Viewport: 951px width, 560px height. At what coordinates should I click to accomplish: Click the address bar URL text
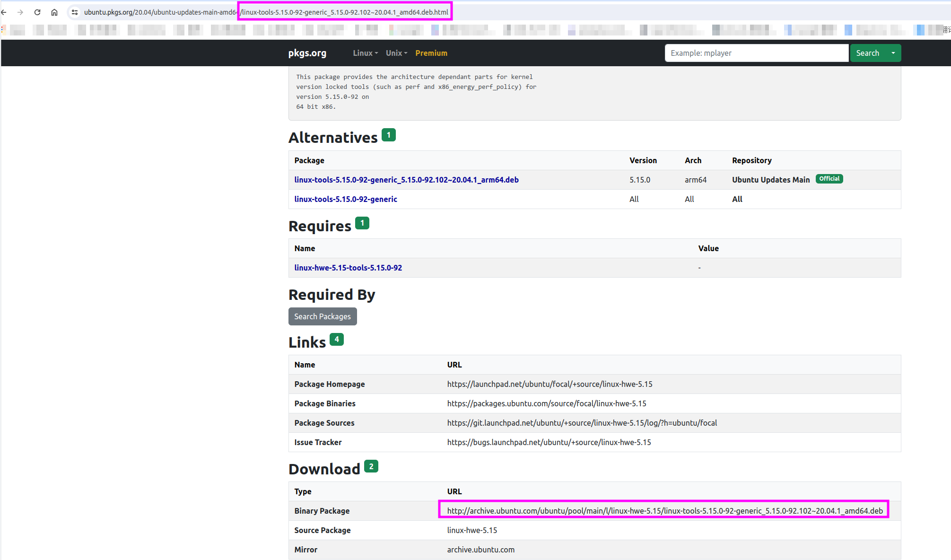[x=266, y=12]
